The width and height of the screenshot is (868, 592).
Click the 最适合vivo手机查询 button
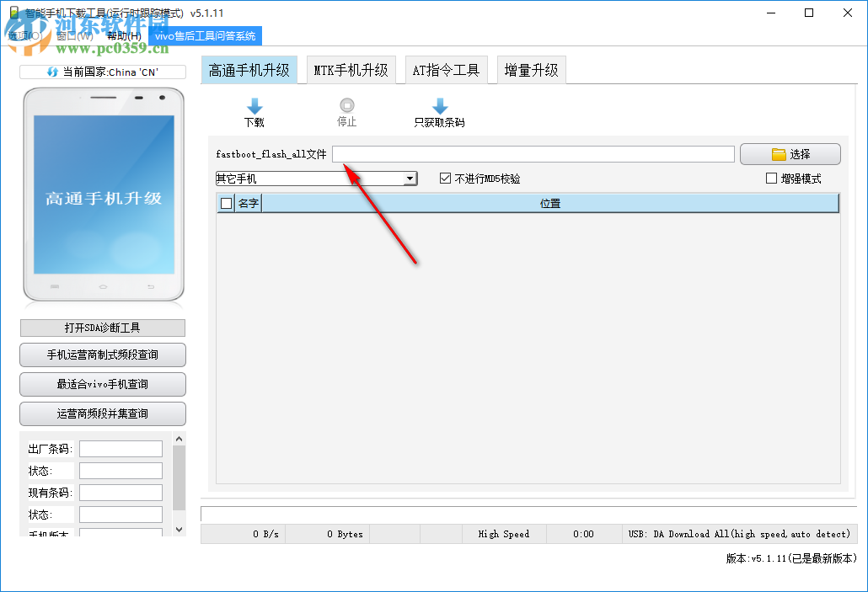click(102, 384)
